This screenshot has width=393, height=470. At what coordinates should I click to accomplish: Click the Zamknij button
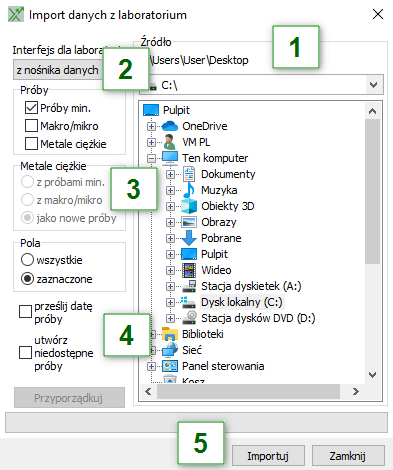[348, 456]
